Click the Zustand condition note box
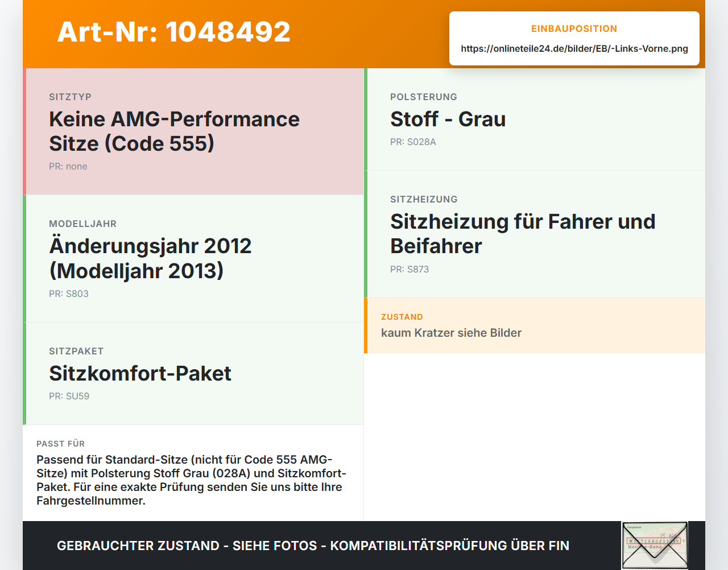This screenshot has height=570, width=728. (535, 325)
